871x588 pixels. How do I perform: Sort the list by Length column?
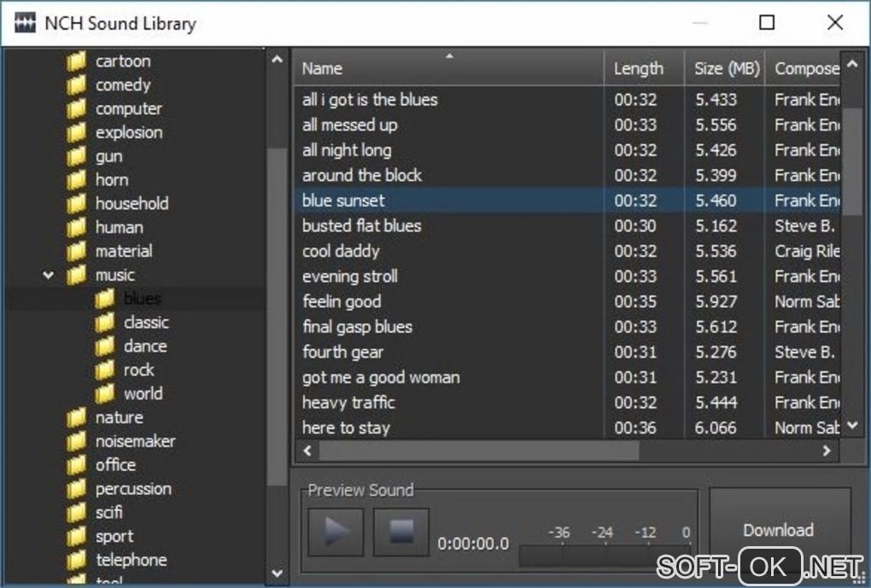(x=645, y=67)
